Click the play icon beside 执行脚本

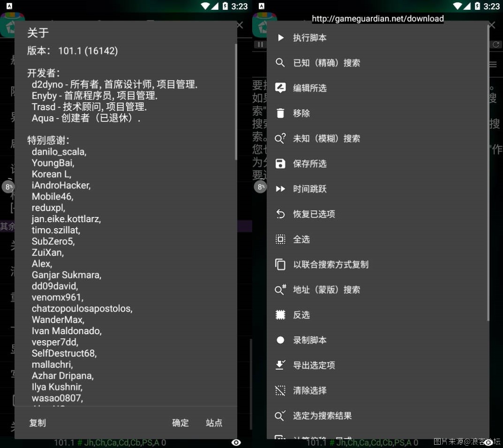point(280,38)
